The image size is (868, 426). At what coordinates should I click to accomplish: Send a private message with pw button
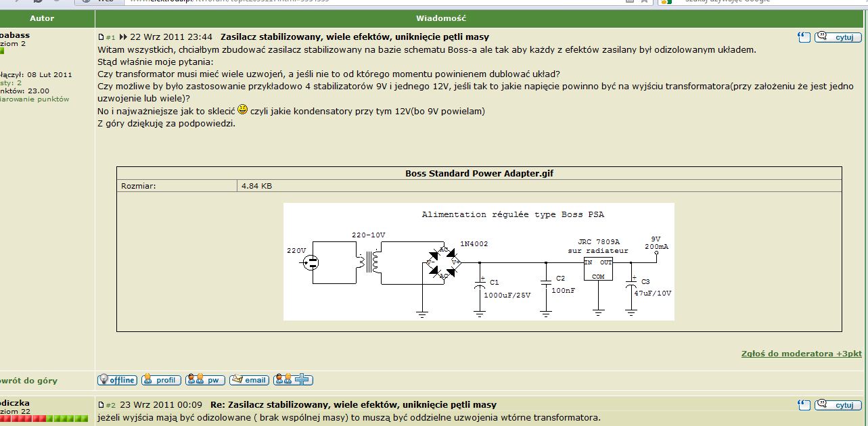click(x=205, y=380)
